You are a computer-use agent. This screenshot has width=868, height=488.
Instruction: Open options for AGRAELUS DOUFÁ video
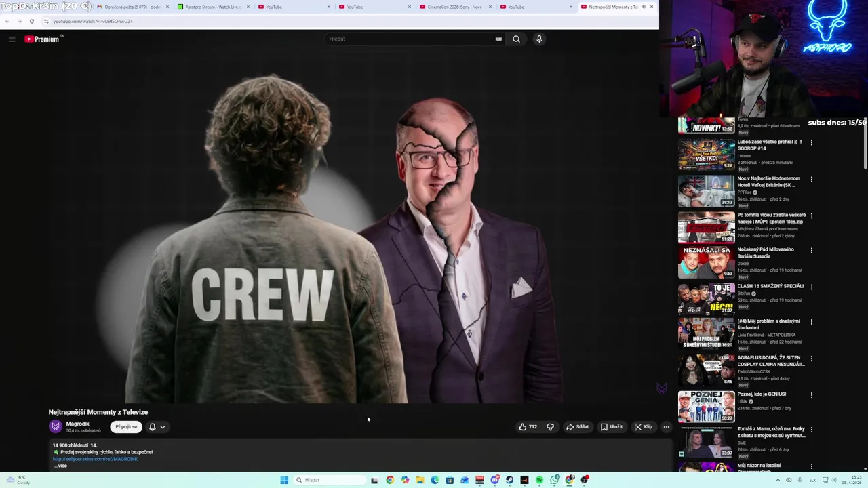(811, 359)
